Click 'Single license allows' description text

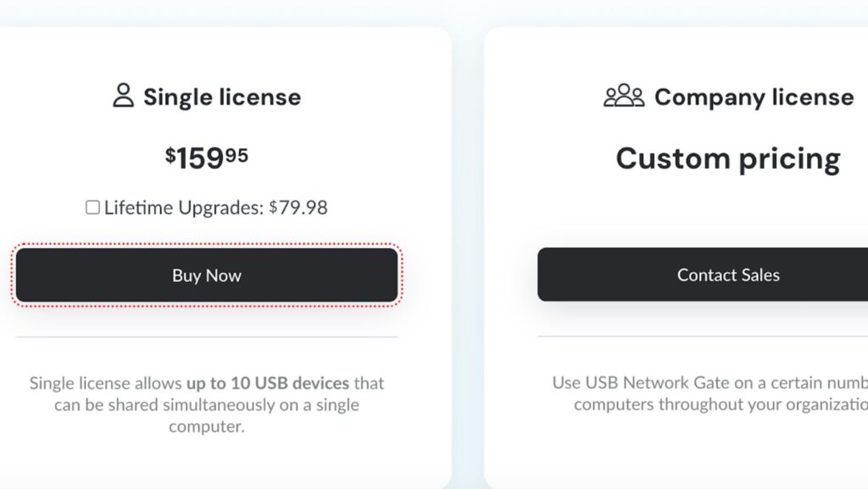(105, 383)
